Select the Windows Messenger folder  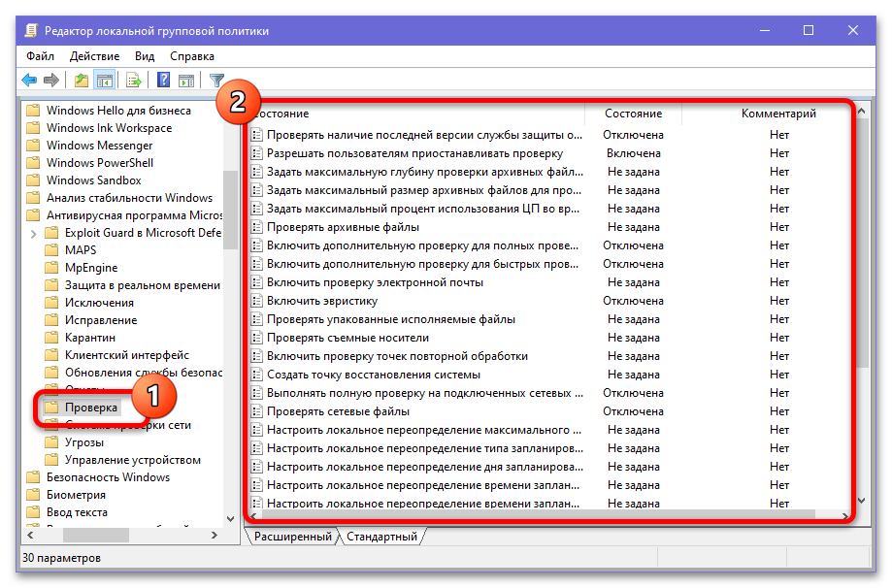point(100,146)
